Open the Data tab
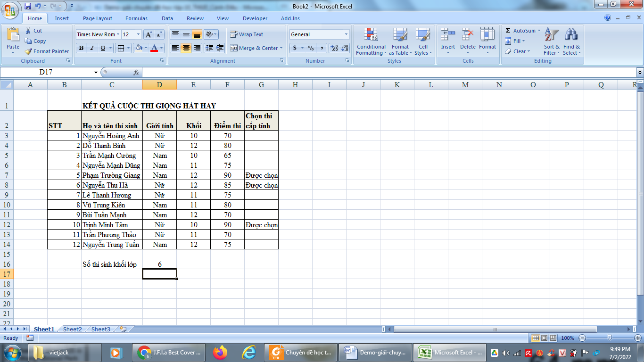Image resolution: width=644 pixels, height=362 pixels. (x=167, y=18)
